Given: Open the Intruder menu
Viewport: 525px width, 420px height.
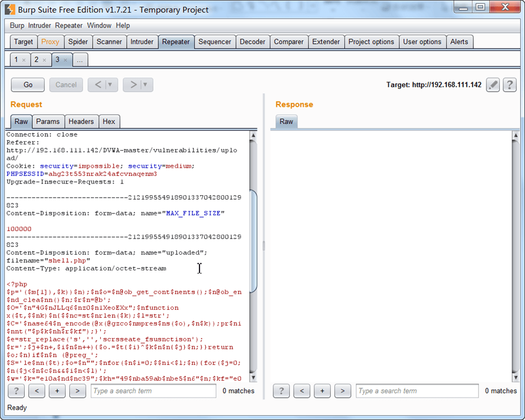Looking at the screenshot, I should click(x=39, y=25).
